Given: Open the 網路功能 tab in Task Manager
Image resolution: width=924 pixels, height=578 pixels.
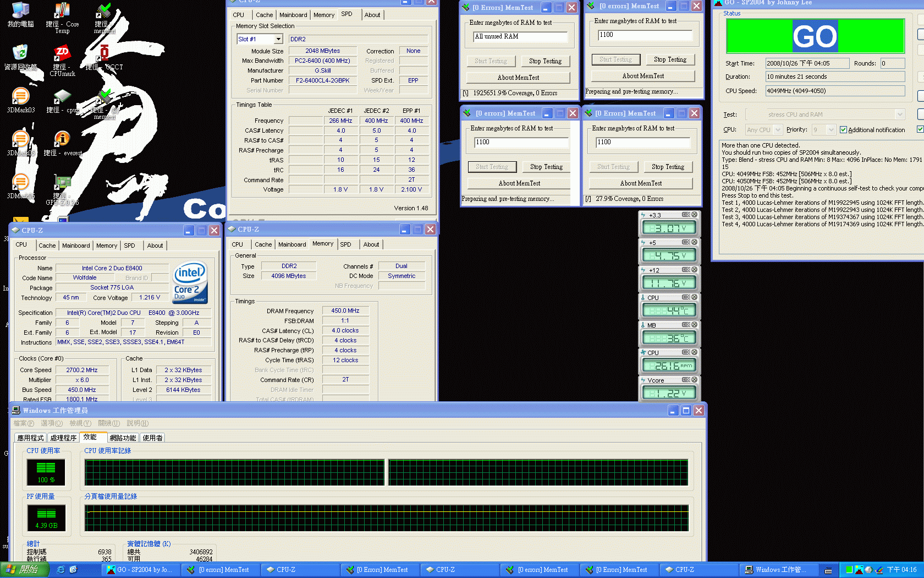Looking at the screenshot, I should tap(123, 438).
